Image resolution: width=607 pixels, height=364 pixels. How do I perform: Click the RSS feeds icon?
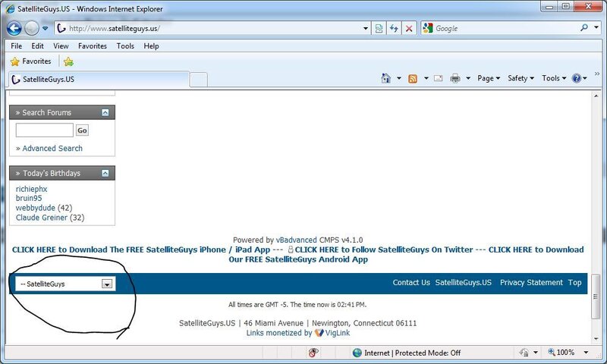pos(413,79)
